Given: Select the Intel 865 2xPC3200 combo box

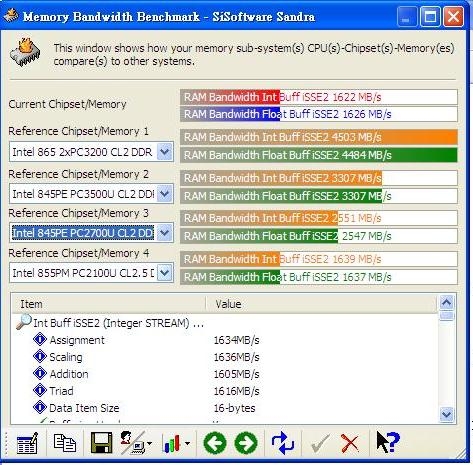Looking at the screenshot, I should click(x=91, y=152).
